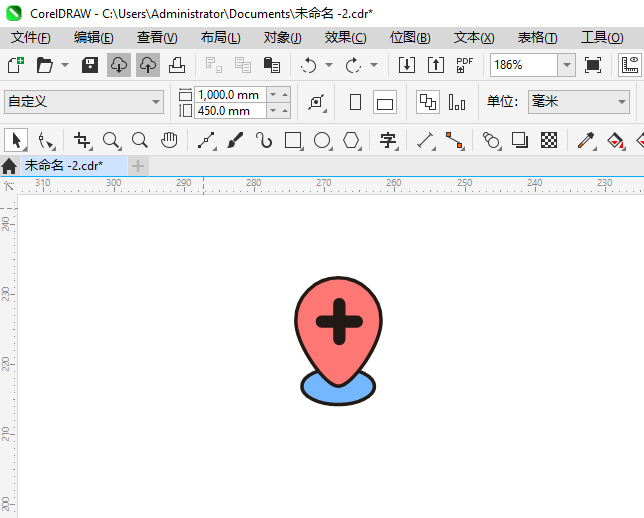This screenshot has height=518, width=644.
Task: Open the zoom level dropdown arrow
Action: (x=567, y=65)
